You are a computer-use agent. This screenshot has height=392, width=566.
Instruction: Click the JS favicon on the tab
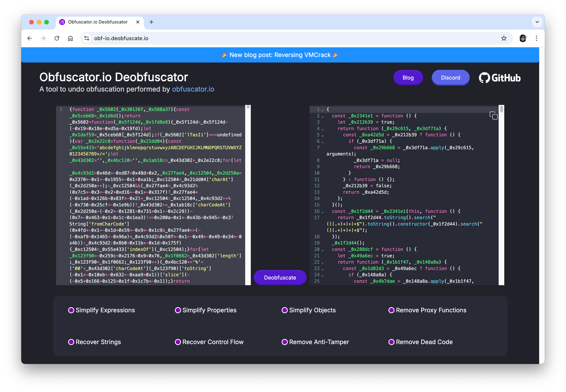(x=62, y=22)
